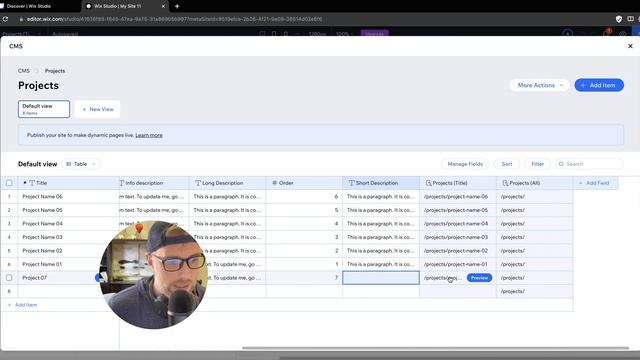Click the text icon of Long Description column
This screenshot has height=360, width=640.
[x=198, y=183]
